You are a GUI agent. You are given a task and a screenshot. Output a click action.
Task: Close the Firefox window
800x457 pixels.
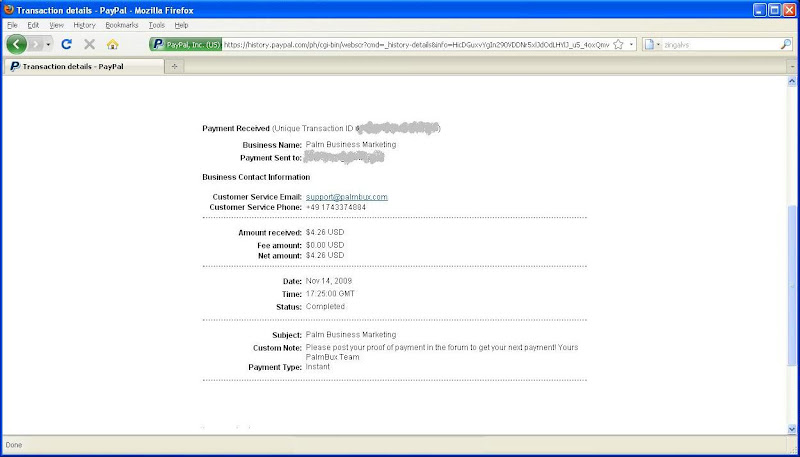(x=789, y=10)
